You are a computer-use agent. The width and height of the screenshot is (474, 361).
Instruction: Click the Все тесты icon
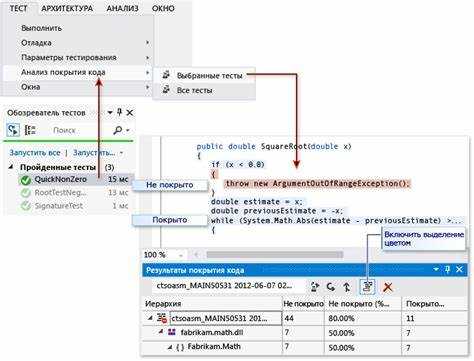click(x=166, y=90)
